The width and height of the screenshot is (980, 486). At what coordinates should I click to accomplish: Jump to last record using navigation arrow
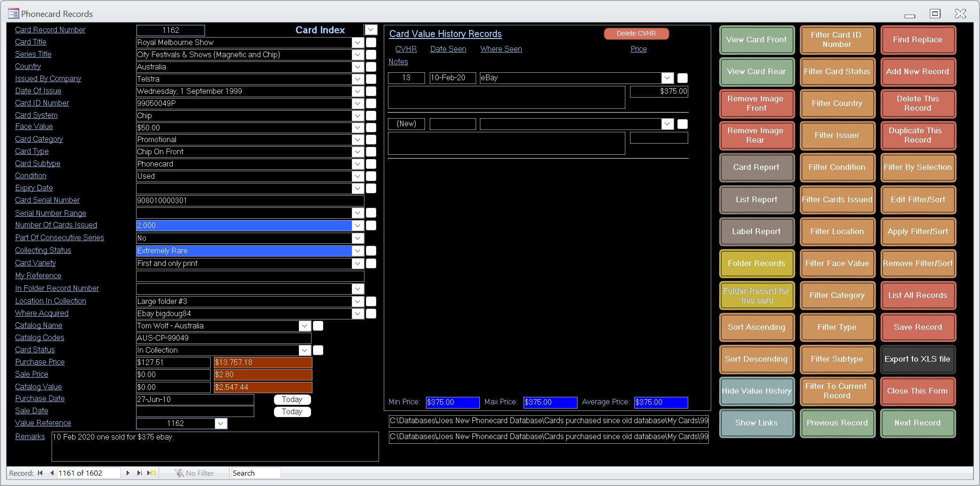tap(139, 473)
